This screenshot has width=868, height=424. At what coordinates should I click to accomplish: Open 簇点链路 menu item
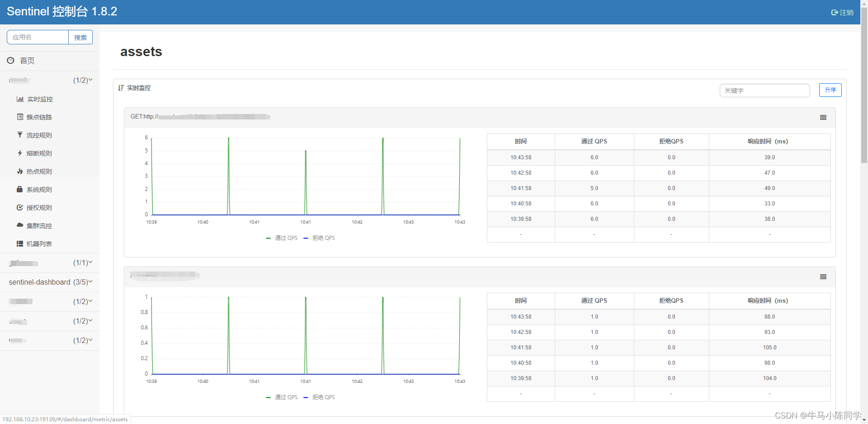pyautogui.click(x=39, y=117)
